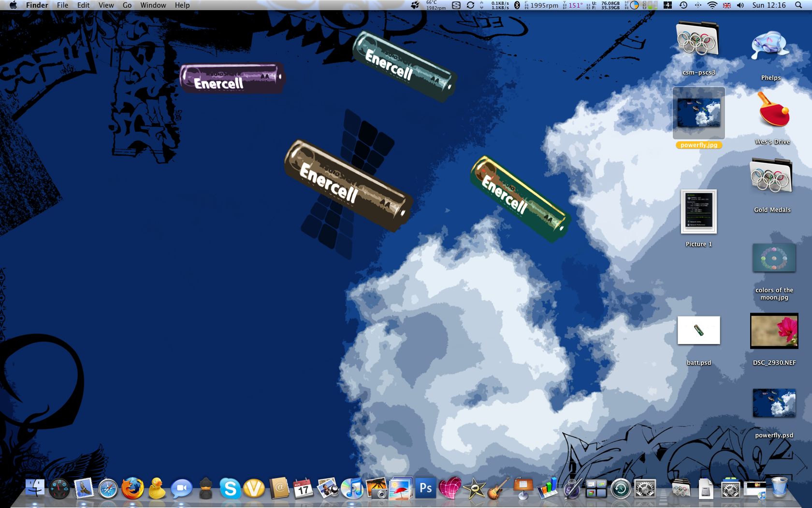This screenshot has width=812, height=508.
Task: Open Mail stamp icon in Dock
Action: click(x=84, y=488)
